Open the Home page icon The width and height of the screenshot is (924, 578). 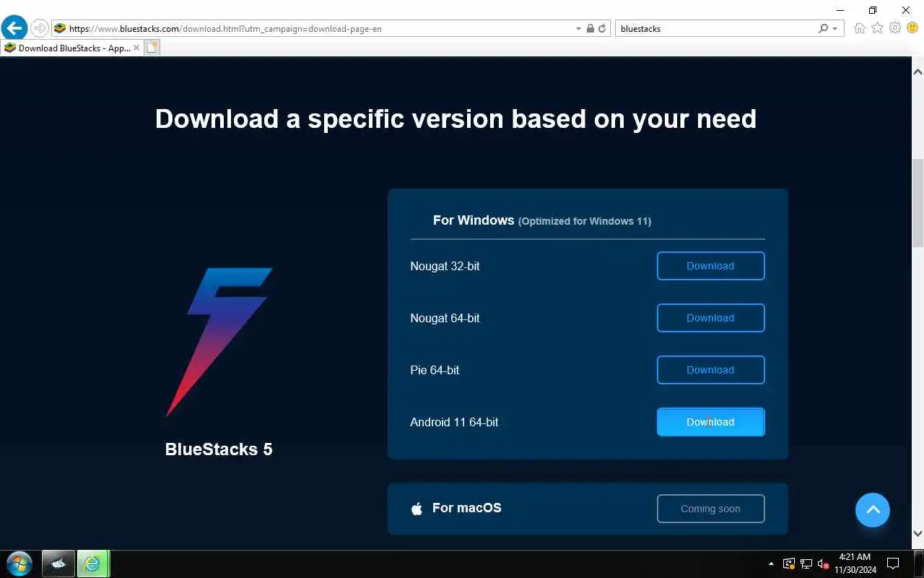click(x=859, y=28)
